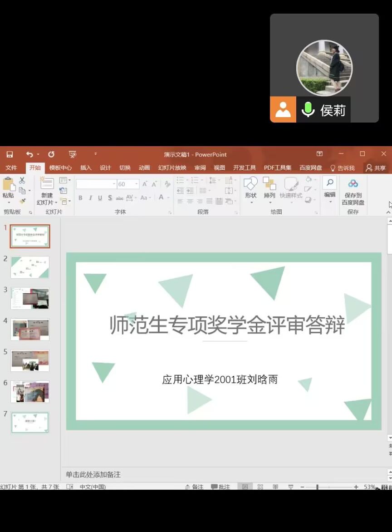Mute the microphone for 侯莉

[308, 110]
